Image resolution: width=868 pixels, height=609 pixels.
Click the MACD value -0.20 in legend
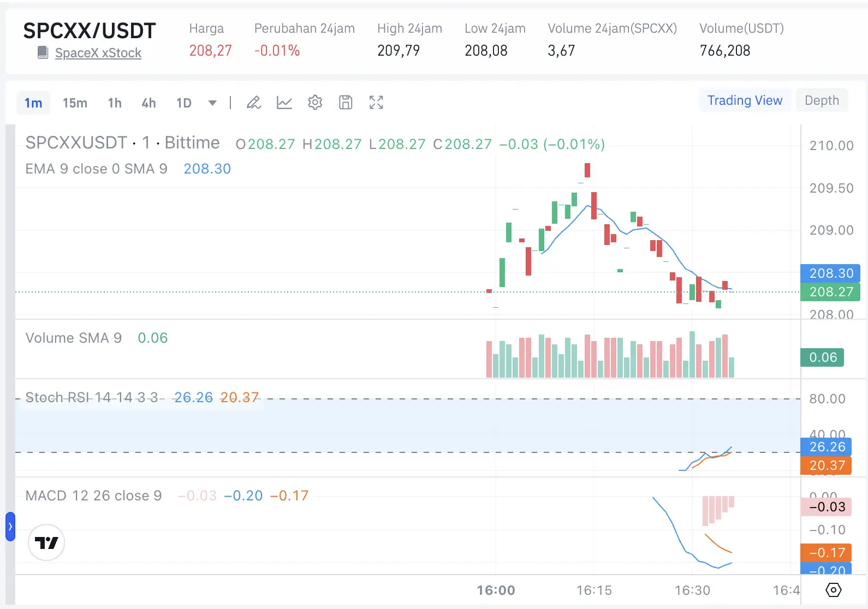[243, 495]
